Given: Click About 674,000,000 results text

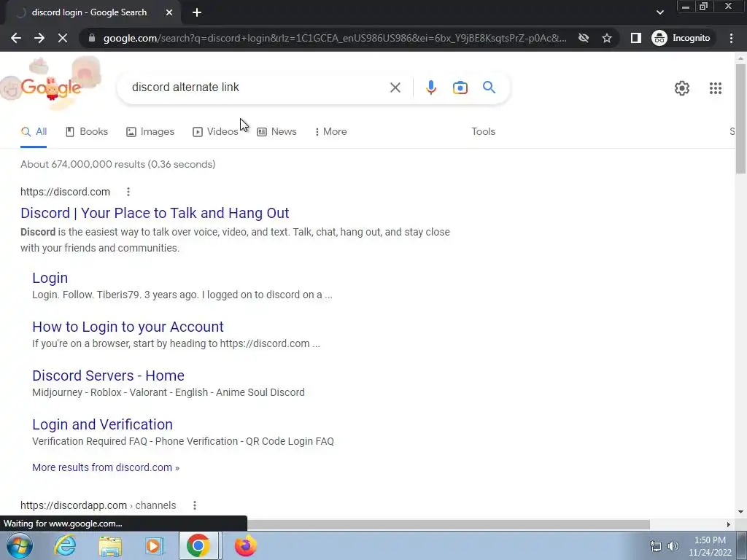Looking at the screenshot, I should 117,164.
